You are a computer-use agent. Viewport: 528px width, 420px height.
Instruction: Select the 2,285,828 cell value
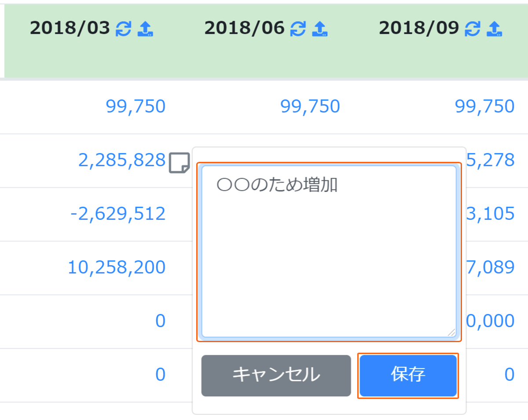pyautogui.click(x=122, y=161)
